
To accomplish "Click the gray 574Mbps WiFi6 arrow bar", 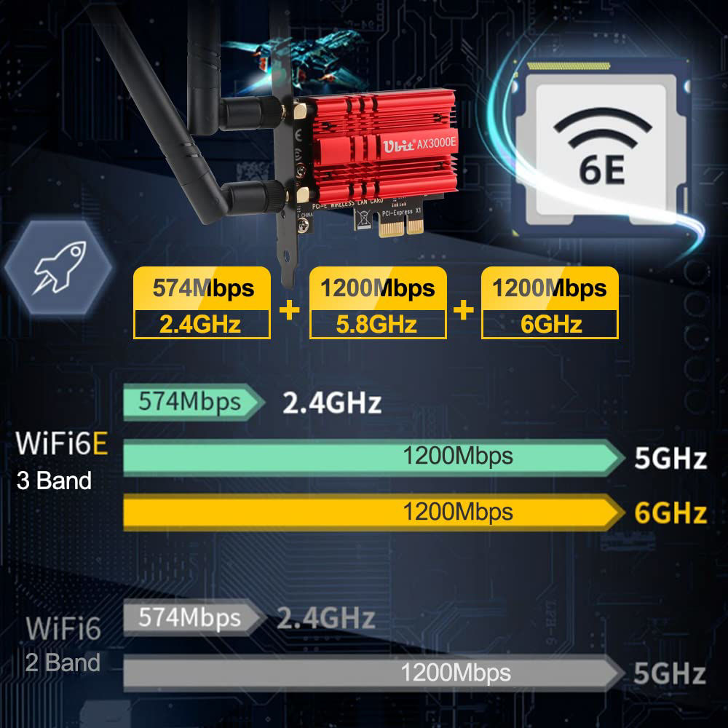I will coord(194,618).
